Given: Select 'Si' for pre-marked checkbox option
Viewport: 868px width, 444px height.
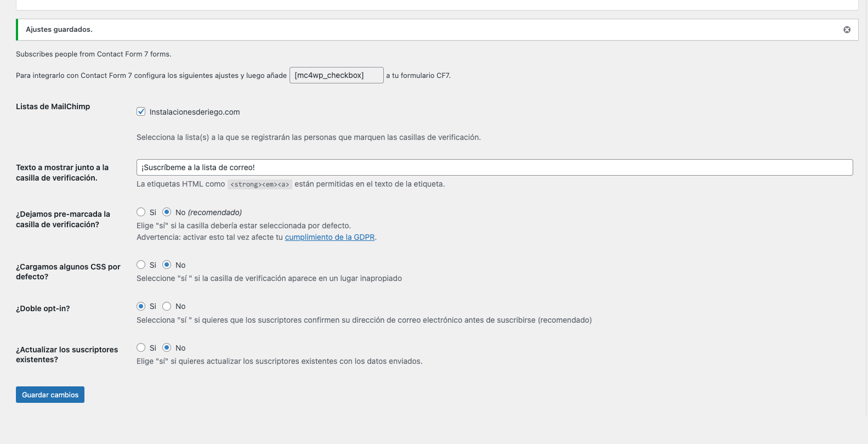Looking at the screenshot, I should pyautogui.click(x=141, y=212).
